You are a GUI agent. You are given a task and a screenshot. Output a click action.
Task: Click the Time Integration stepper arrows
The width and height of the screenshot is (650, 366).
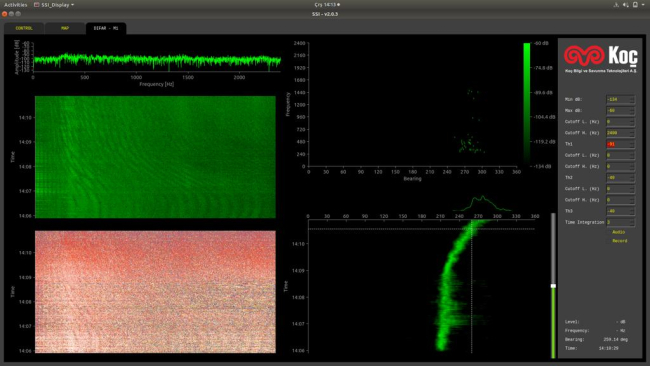[x=632, y=222]
